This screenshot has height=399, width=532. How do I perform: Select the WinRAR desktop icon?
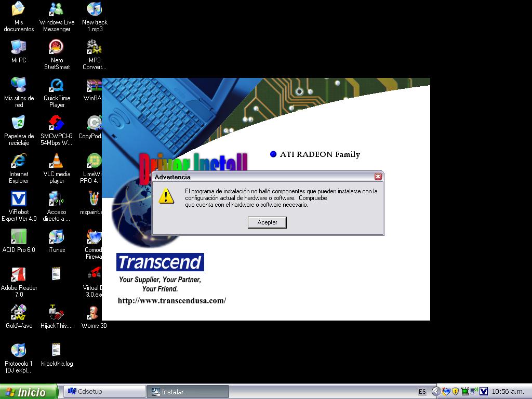[x=92, y=89]
